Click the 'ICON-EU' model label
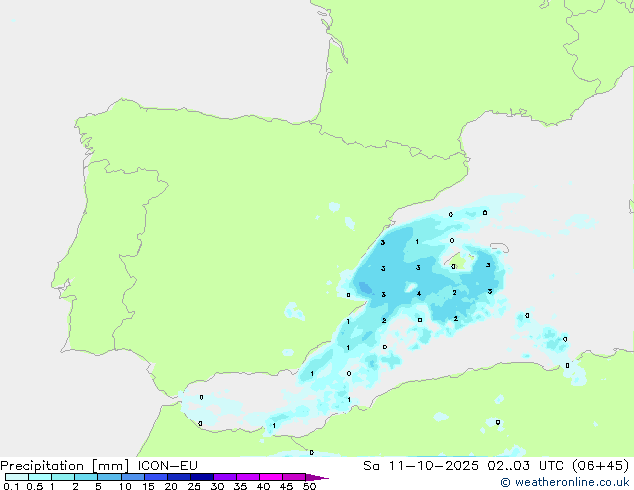Screen dimensions: 634x490 (167, 466)
